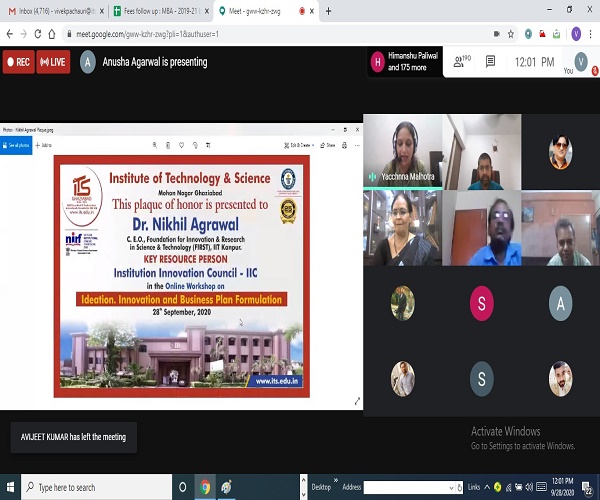The height and width of the screenshot is (500, 600).
Task: Go forward in the browser
Action: [24, 34]
